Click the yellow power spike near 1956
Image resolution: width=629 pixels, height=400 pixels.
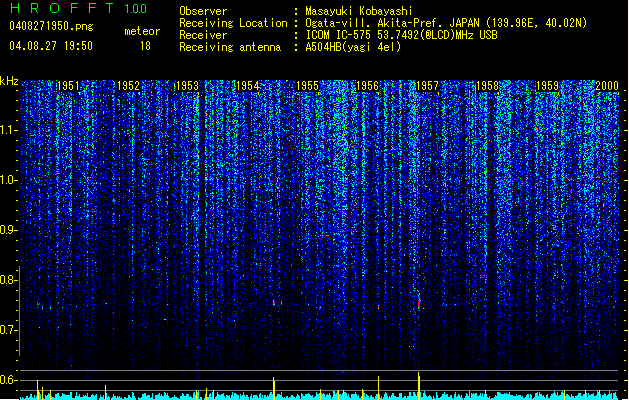point(378,388)
